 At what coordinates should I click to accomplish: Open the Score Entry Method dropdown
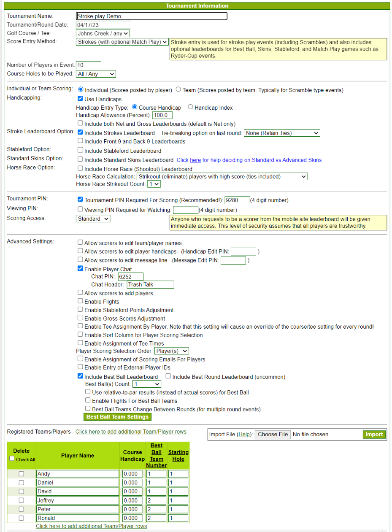click(x=122, y=42)
